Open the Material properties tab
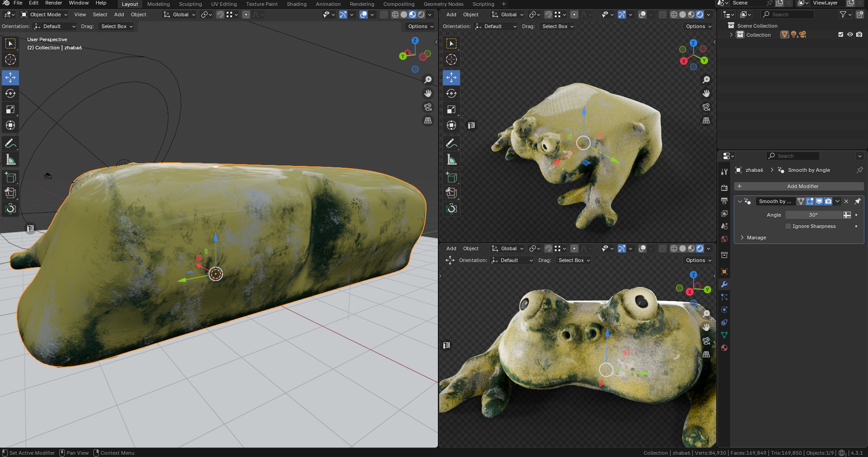 pos(724,348)
